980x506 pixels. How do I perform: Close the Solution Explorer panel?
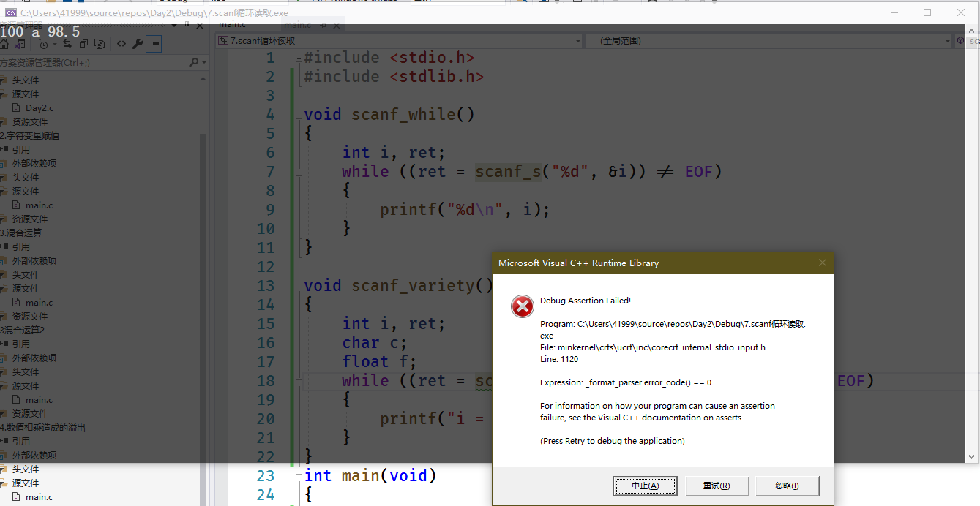(x=201, y=25)
